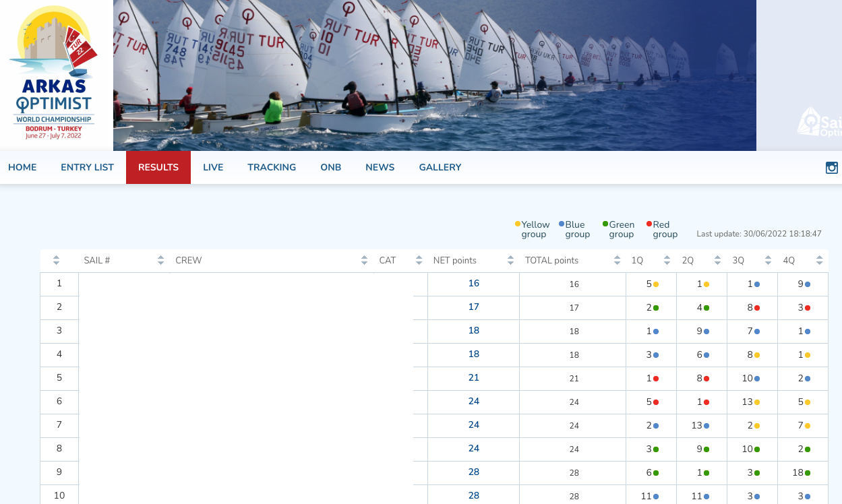Sort by NET points arrow icon
Image resolution: width=842 pixels, height=504 pixels.
[509, 260]
